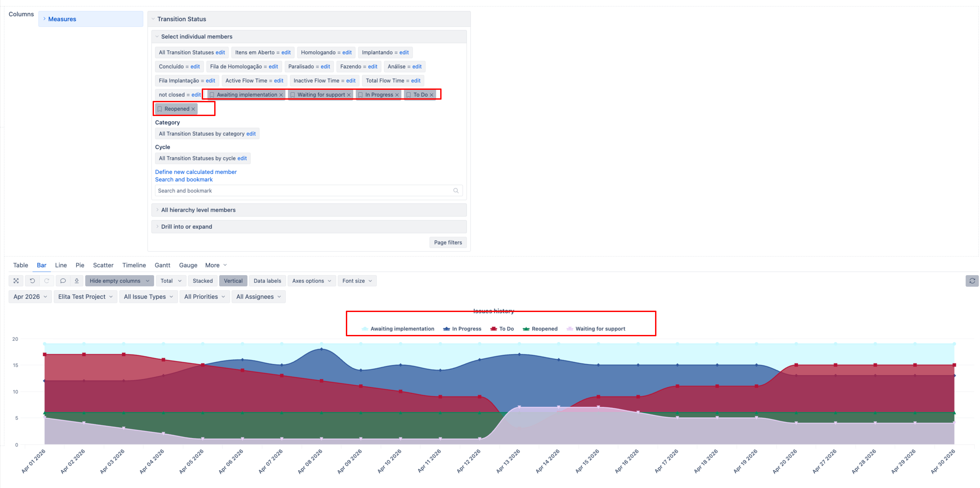The height and width of the screenshot is (488, 980).
Task: Toggle the Stacked chart option
Action: tap(202, 281)
